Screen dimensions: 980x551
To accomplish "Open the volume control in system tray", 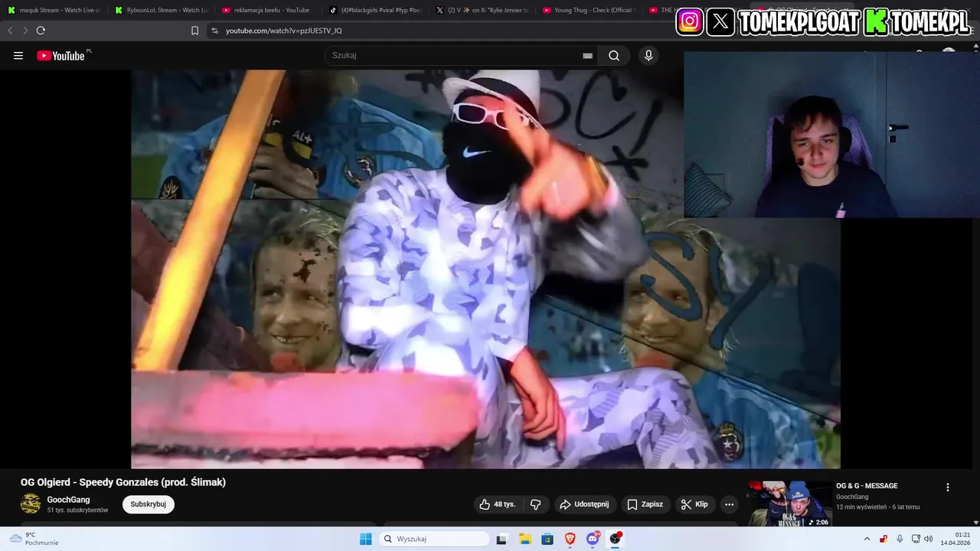I will (929, 539).
